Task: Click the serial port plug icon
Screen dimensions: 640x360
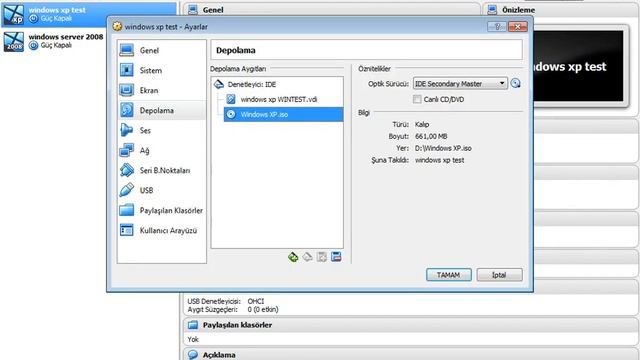Action: tap(127, 170)
